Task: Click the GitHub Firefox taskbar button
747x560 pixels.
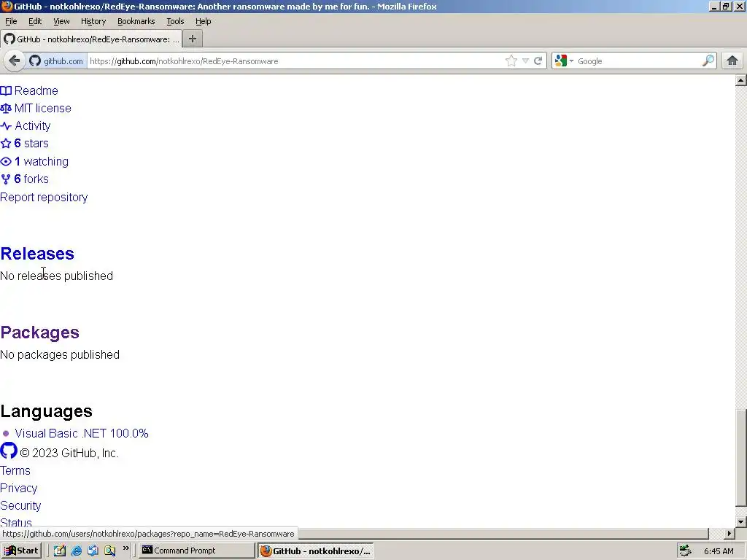Action: pos(316,551)
